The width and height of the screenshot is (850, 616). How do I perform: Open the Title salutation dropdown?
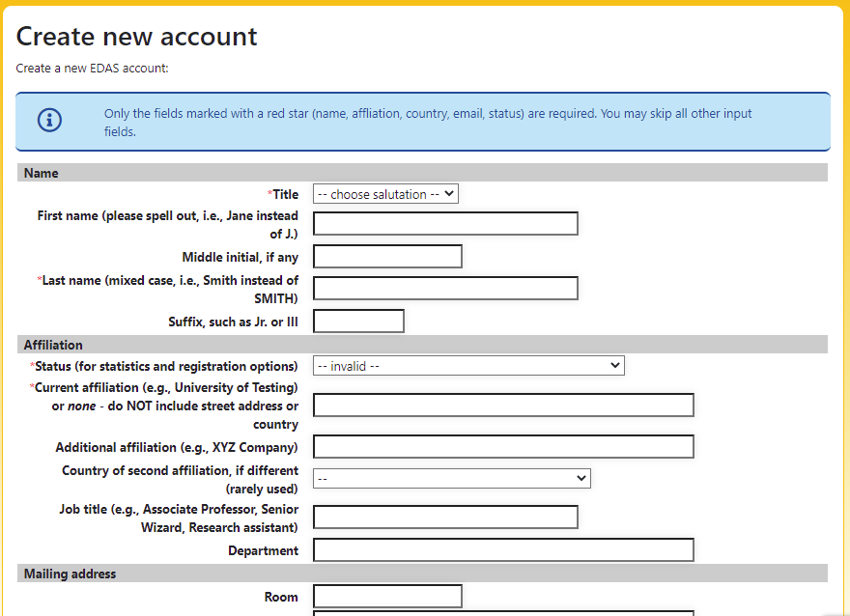(385, 194)
